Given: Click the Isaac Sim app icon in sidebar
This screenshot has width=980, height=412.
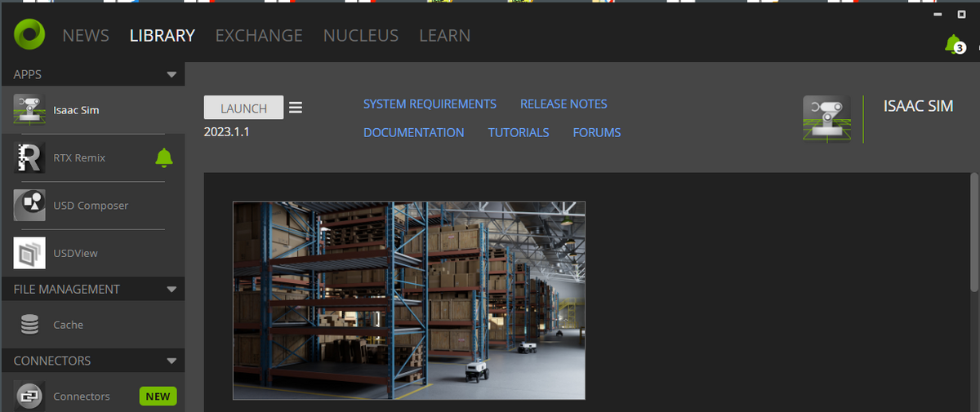Looking at the screenshot, I should tap(29, 109).
